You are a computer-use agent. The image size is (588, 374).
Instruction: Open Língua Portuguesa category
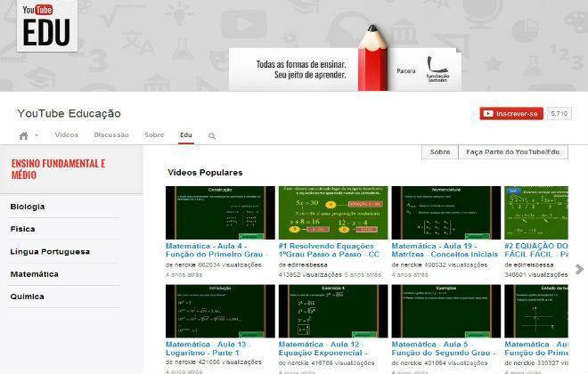(x=50, y=252)
